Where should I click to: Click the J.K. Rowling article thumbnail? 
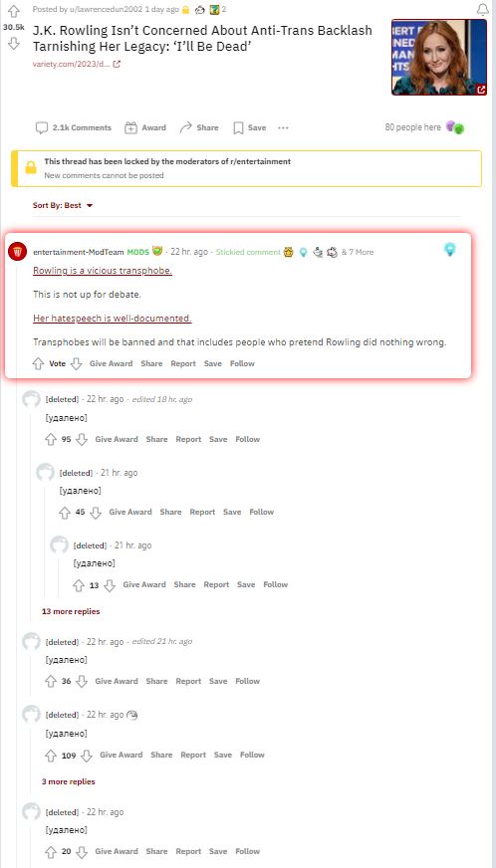tap(439, 57)
